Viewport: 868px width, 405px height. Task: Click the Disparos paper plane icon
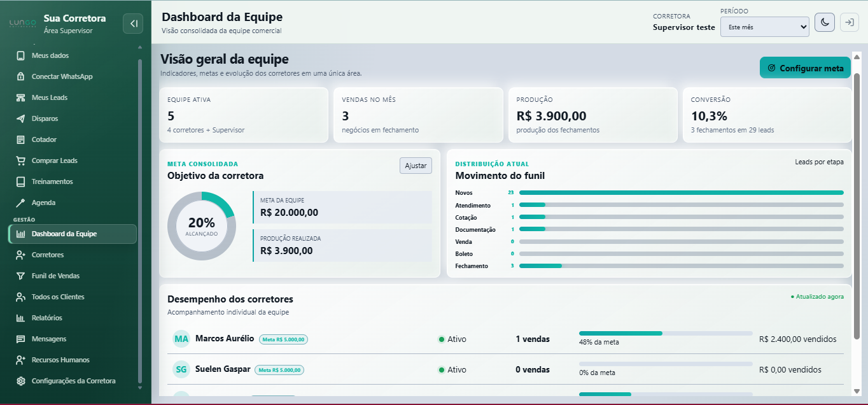[20, 118]
